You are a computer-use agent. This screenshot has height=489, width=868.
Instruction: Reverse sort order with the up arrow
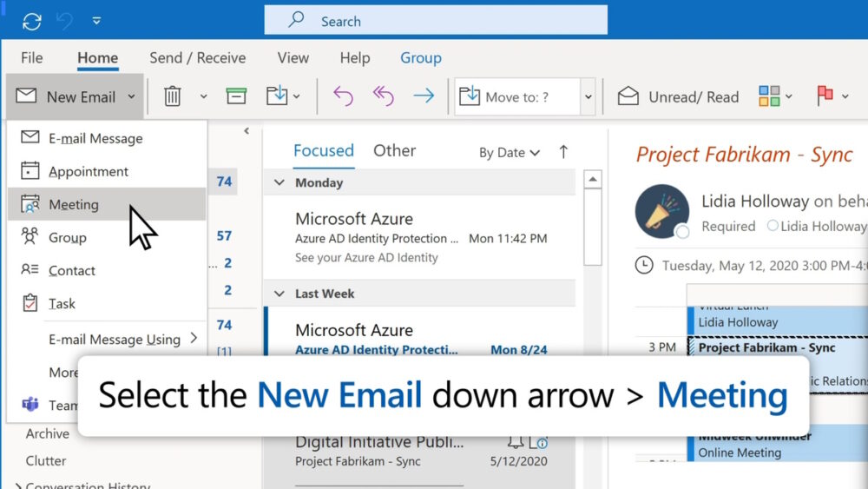(563, 152)
